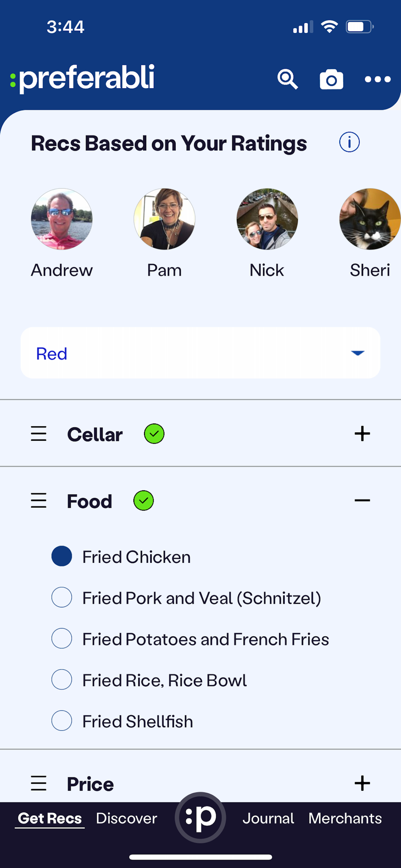Open the search magnifier icon
This screenshot has width=401, height=868.
[x=287, y=79]
